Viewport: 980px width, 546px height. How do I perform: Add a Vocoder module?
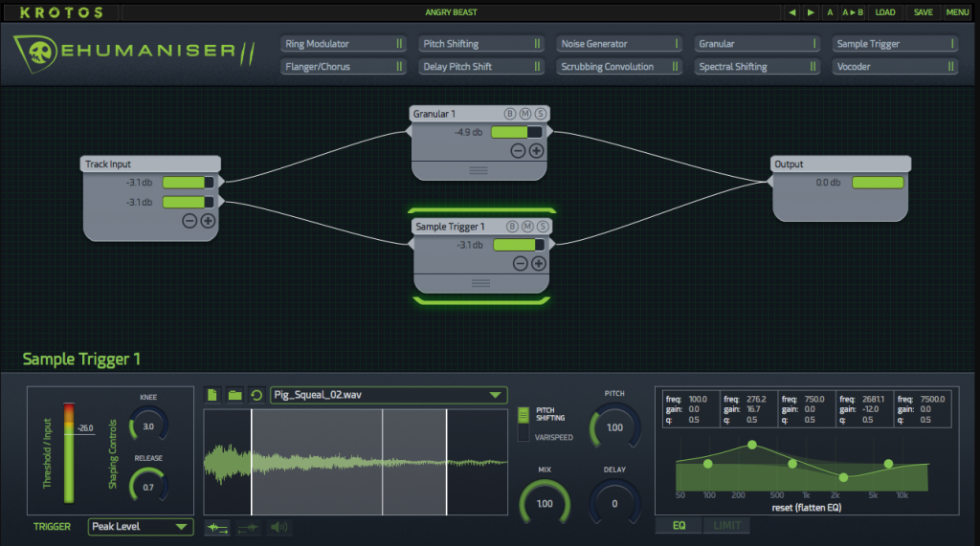coord(896,66)
